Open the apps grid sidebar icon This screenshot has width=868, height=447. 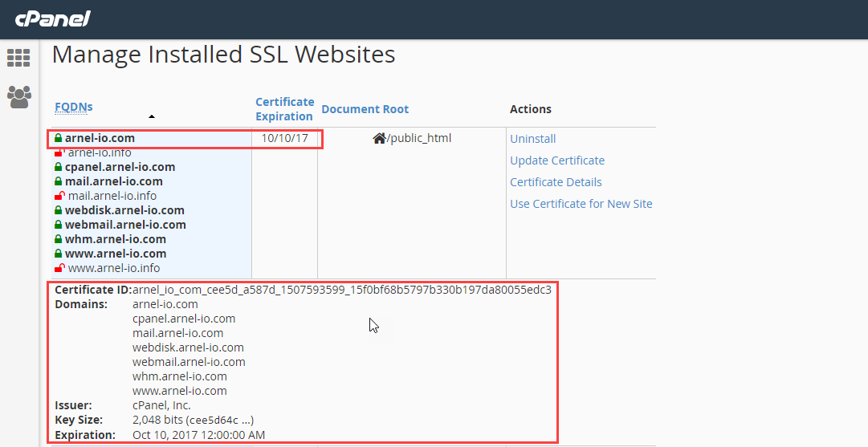coord(18,59)
